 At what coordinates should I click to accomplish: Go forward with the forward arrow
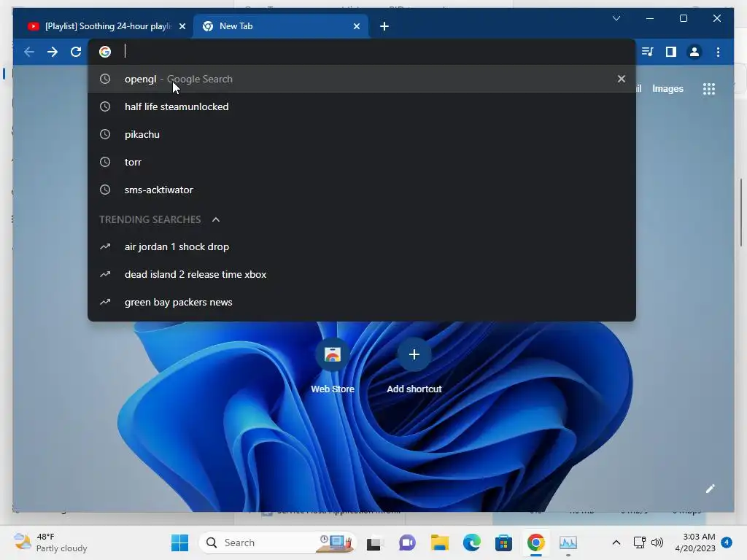tap(53, 52)
